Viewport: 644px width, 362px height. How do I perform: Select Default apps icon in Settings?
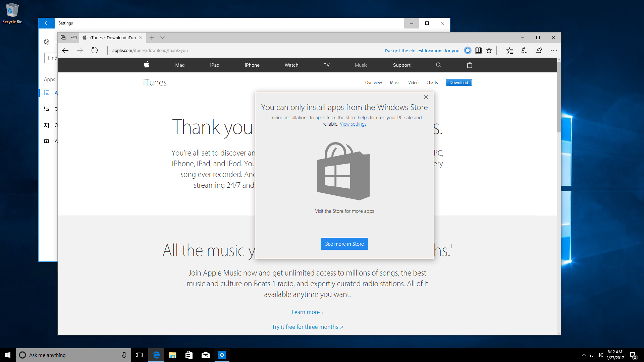click(47, 109)
